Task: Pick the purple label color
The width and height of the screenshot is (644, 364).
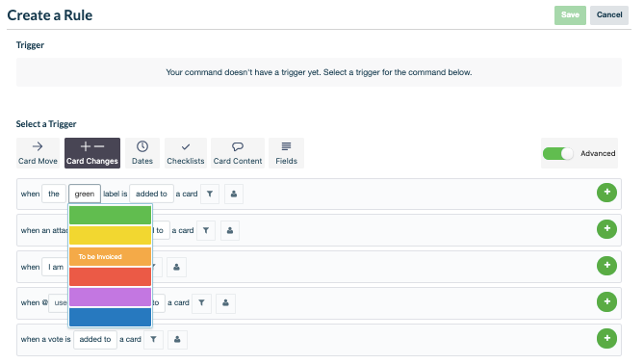Action: (110, 297)
